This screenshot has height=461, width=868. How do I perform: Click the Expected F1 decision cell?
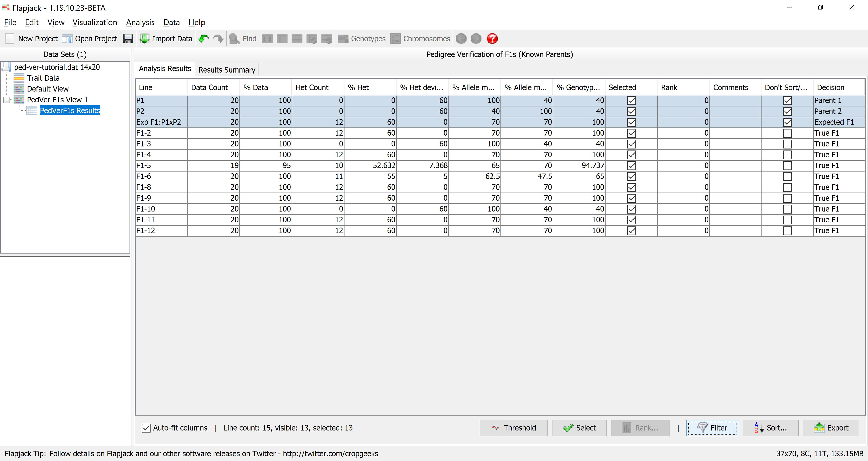point(839,122)
